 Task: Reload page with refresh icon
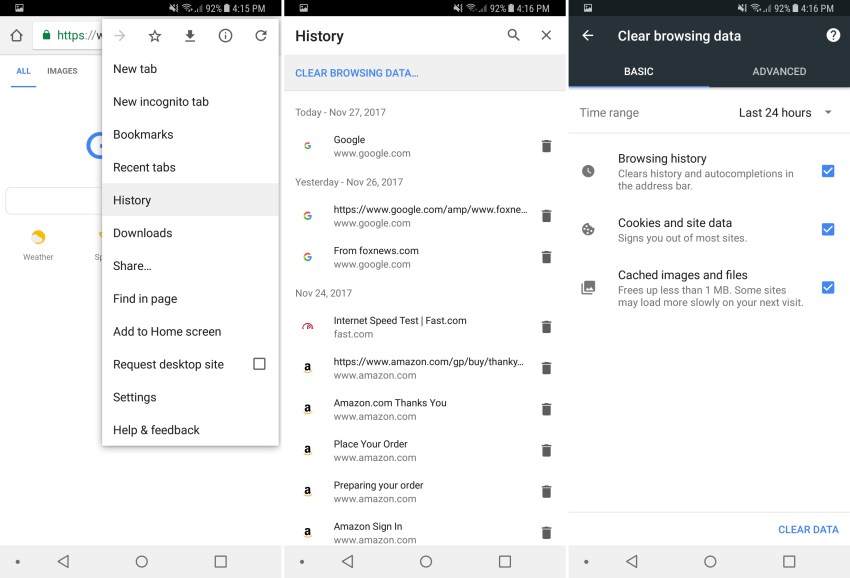(261, 36)
